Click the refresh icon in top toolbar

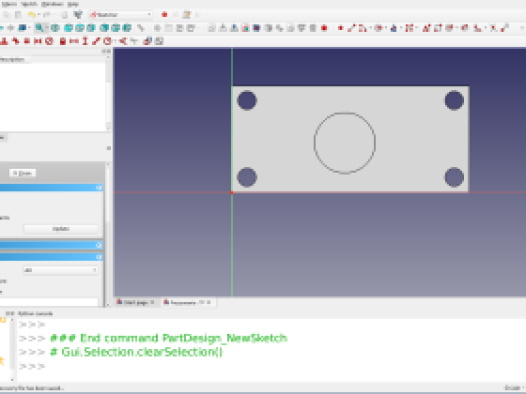(78, 15)
